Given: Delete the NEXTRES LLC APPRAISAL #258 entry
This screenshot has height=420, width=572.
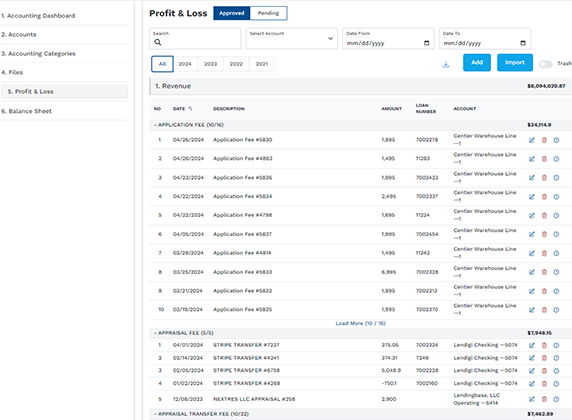Looking at the screenshot, I should click(x=544, y=399).
